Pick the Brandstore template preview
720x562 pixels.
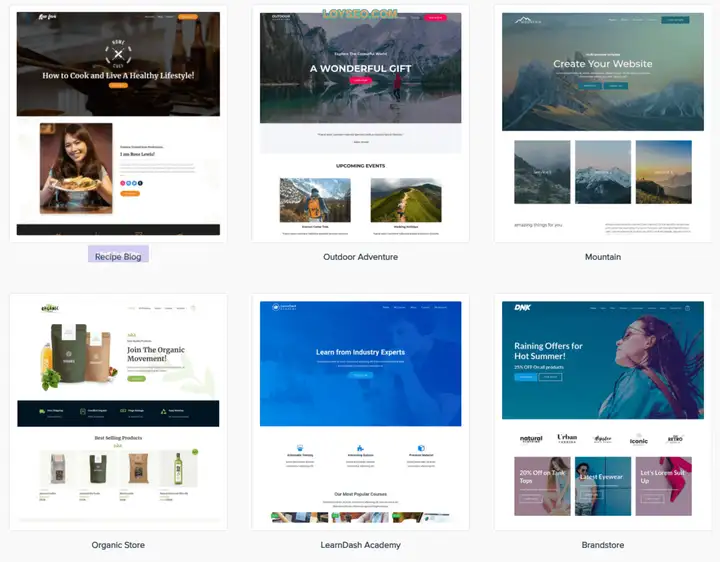click(x=603, y=412)
